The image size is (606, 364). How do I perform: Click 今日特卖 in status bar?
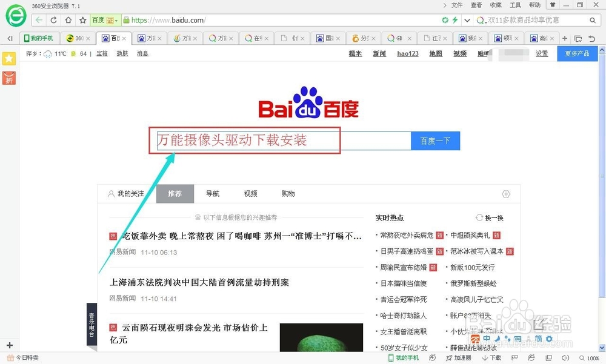[x=23, y=358]
